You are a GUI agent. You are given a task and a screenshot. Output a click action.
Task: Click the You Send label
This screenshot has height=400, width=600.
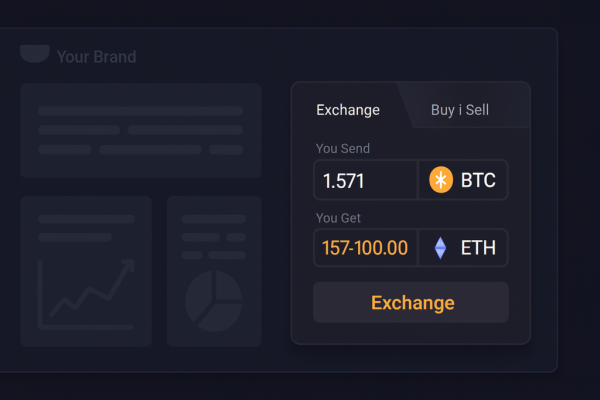click(343, 149)
